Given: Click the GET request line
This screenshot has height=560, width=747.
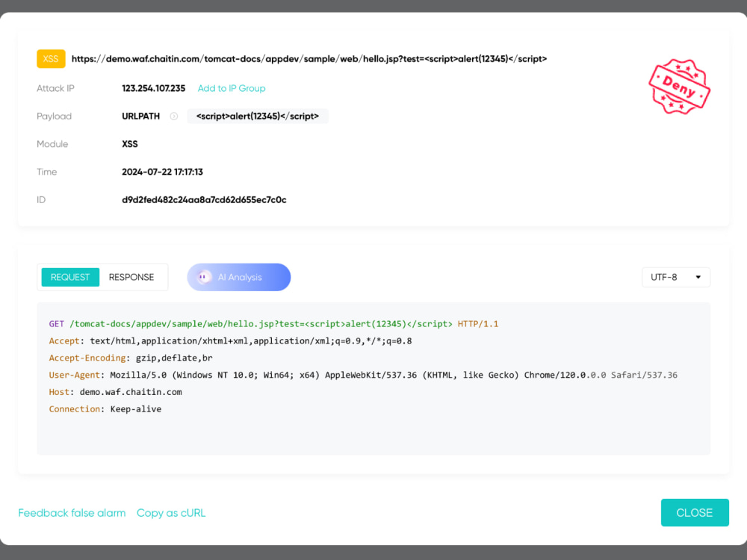Looking at the screenshot, I should click(x=273, y=324).
